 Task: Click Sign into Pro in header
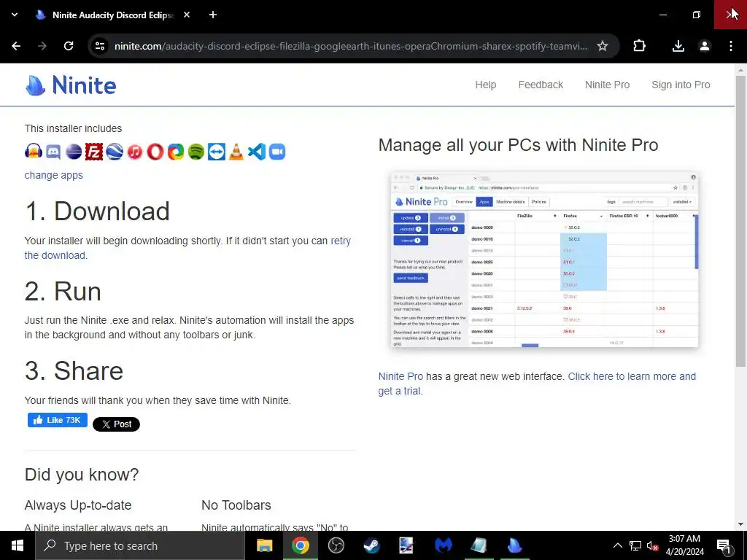pyautogui.click(x=681, y=85)
